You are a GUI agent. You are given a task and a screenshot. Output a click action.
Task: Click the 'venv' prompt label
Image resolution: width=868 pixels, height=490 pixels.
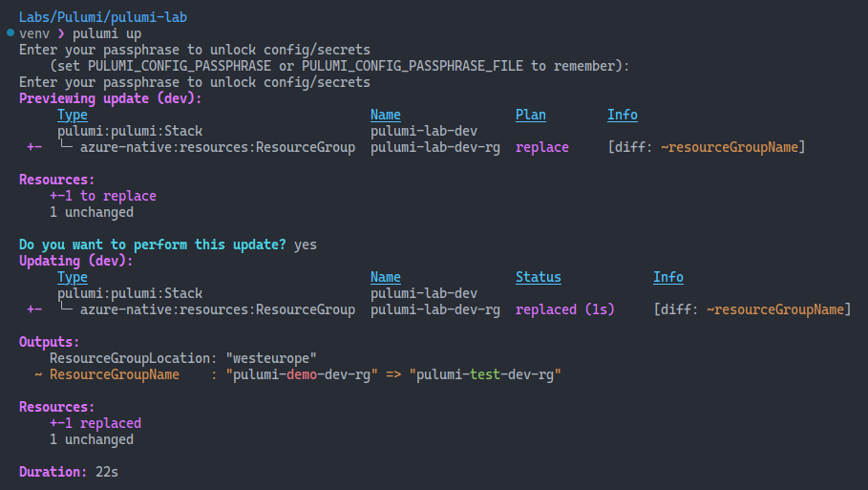coord(34,34)
